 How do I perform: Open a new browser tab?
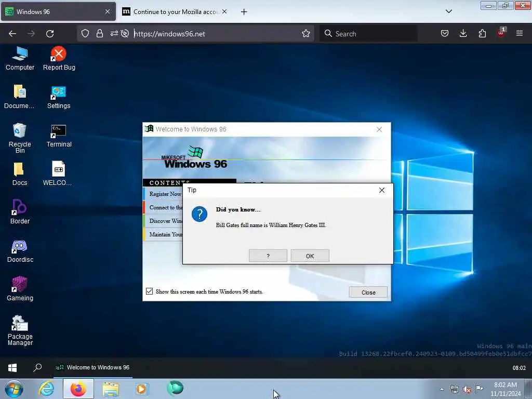coord(244,12)
